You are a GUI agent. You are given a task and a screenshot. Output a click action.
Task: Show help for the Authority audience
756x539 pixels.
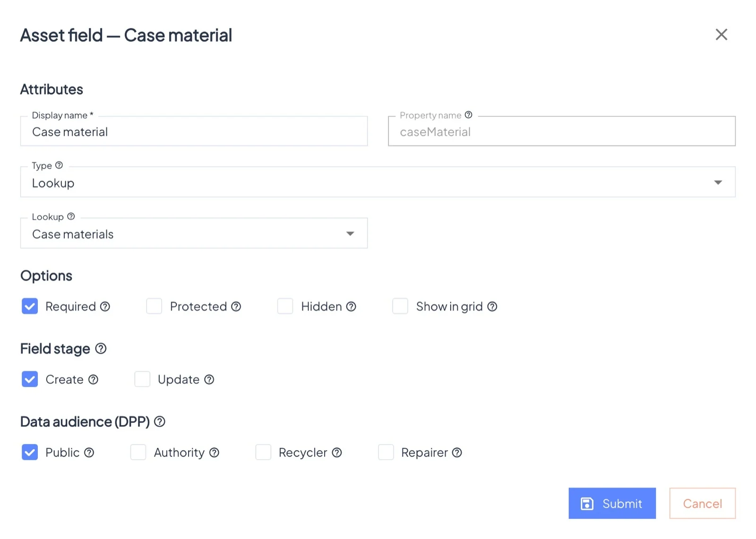click(x=214, y=453)
